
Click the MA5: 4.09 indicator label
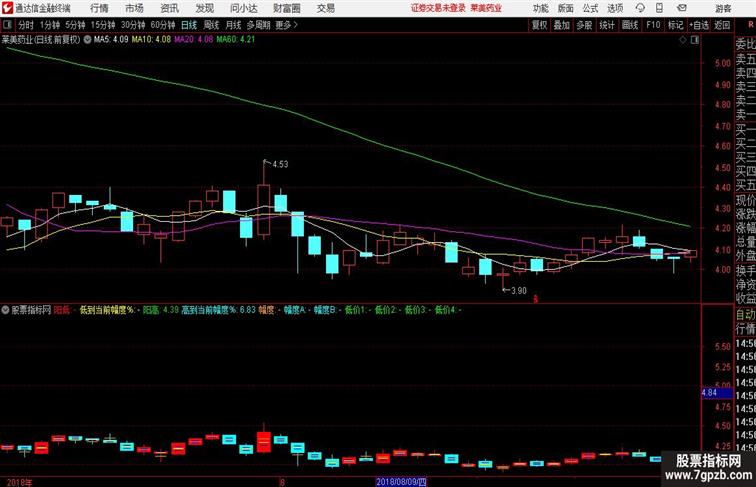[x=111, y=40]
